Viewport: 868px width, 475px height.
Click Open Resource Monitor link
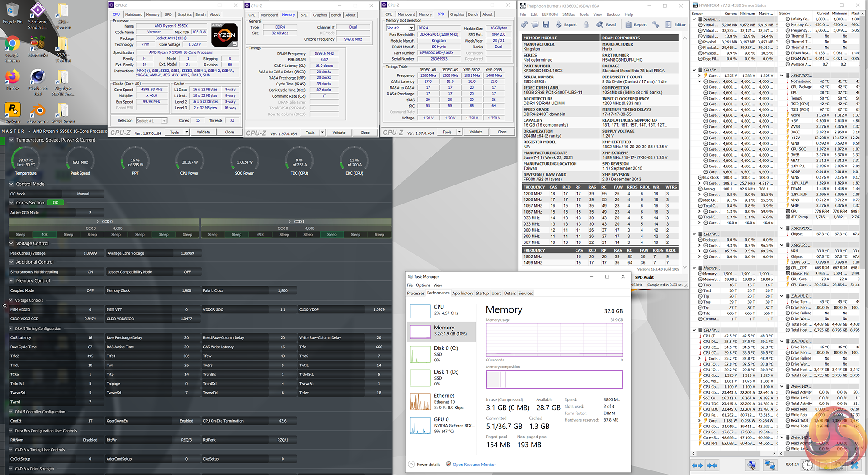(x=474, y=465)
